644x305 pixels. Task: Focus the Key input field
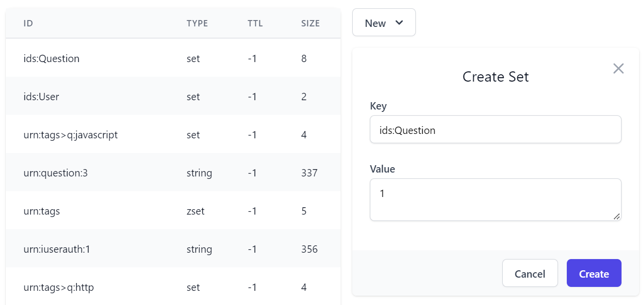click(495, 130)
